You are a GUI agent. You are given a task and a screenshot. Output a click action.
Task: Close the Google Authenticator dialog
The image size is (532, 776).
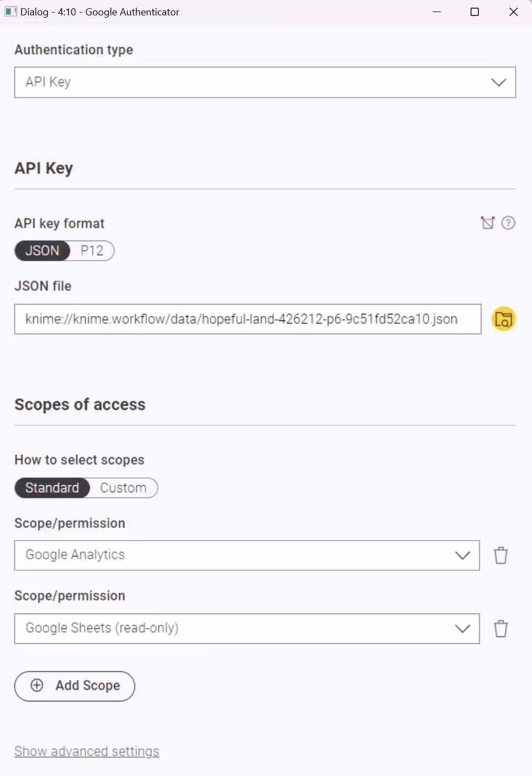(x=513, y=12)
